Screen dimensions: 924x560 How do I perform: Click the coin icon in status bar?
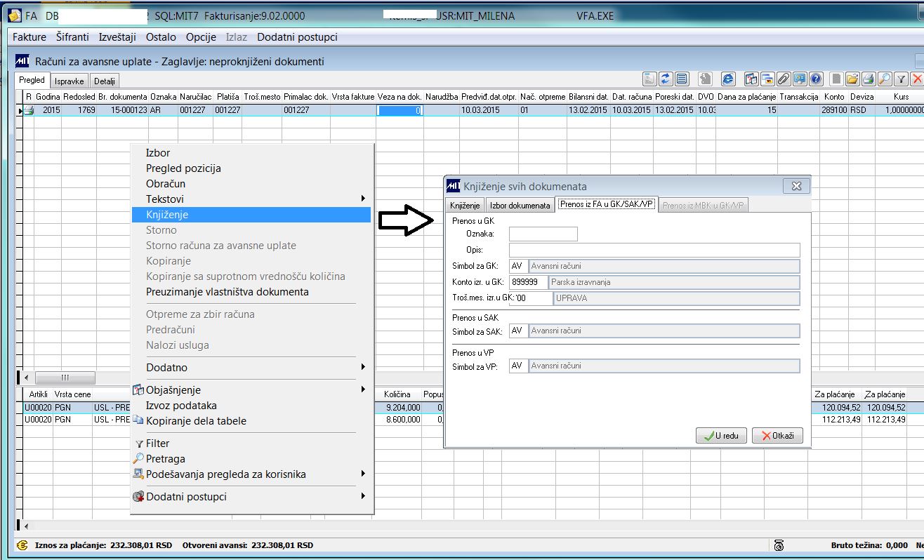(x=22, y=545)
